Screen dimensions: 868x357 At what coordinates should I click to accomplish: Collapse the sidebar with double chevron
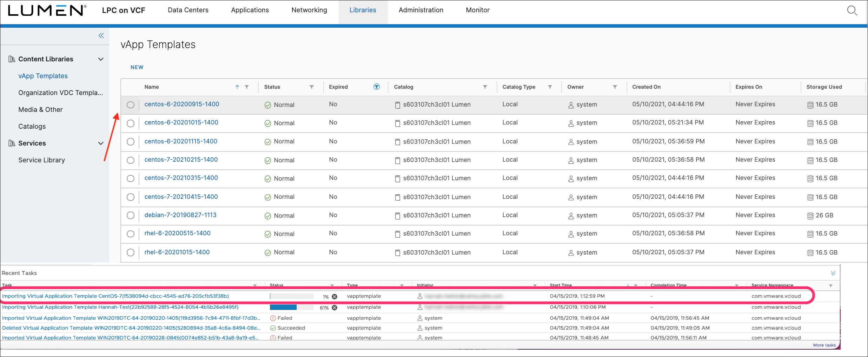[101, 35]
